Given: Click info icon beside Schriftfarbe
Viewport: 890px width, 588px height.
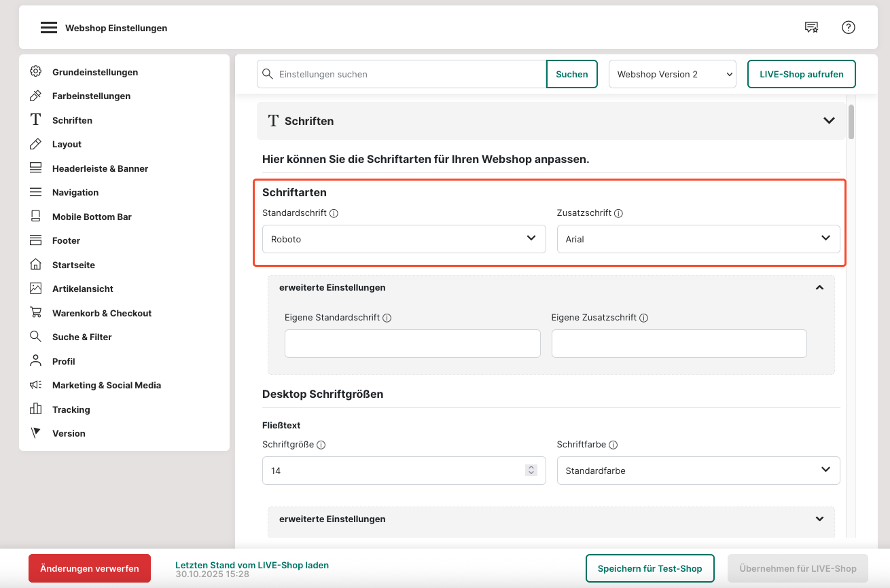Looking at the screenshot, I should (x=613, y=445).
